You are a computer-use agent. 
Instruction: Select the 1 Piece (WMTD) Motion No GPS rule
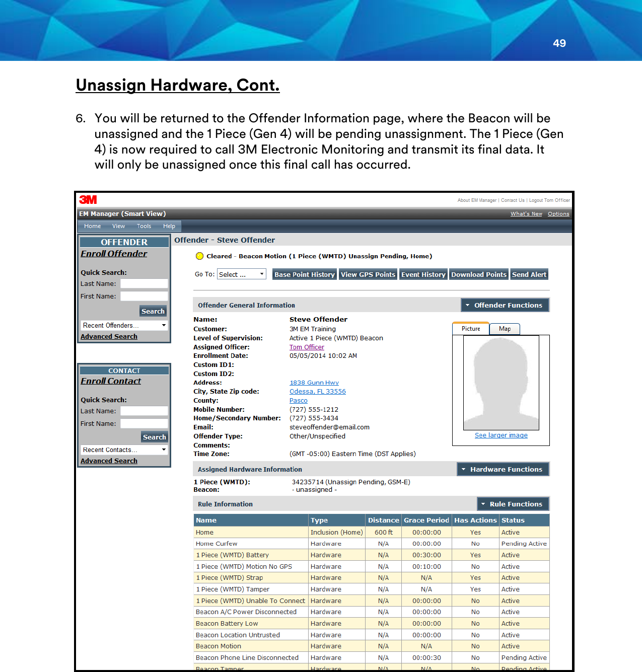tap(372, 567)
